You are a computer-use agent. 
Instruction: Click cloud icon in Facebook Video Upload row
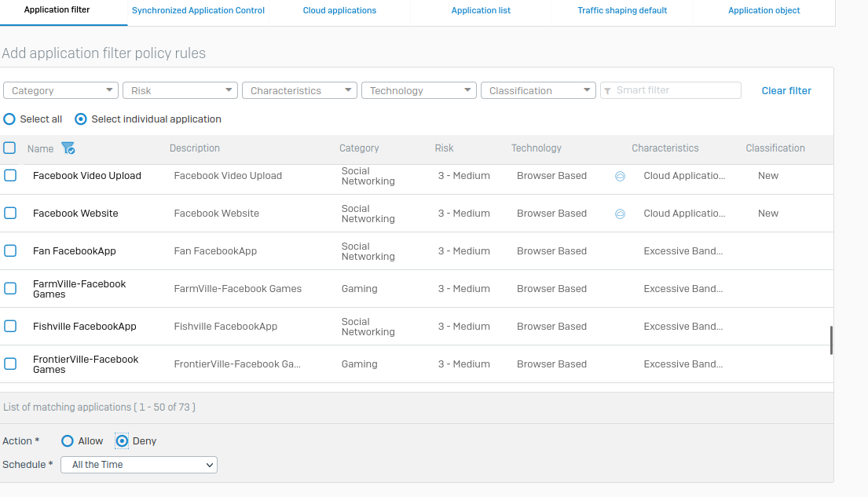[x=620, y=176]
